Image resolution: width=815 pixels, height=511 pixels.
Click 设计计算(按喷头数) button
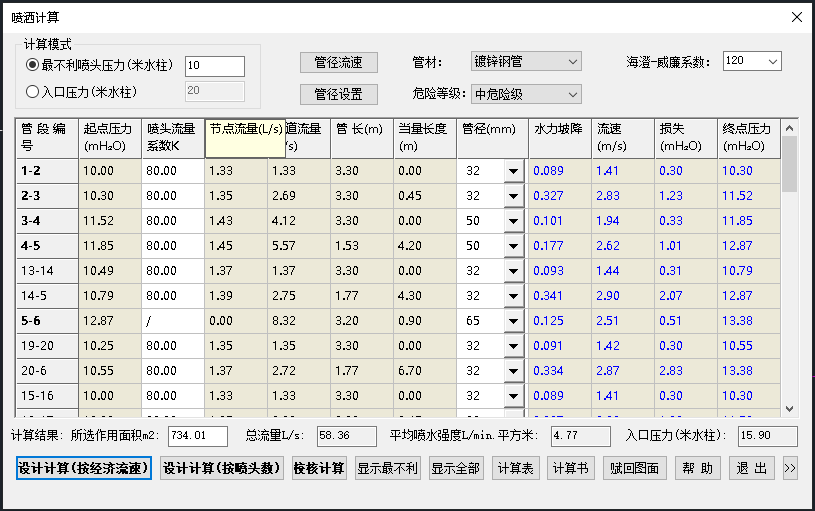tap(221, 469)
